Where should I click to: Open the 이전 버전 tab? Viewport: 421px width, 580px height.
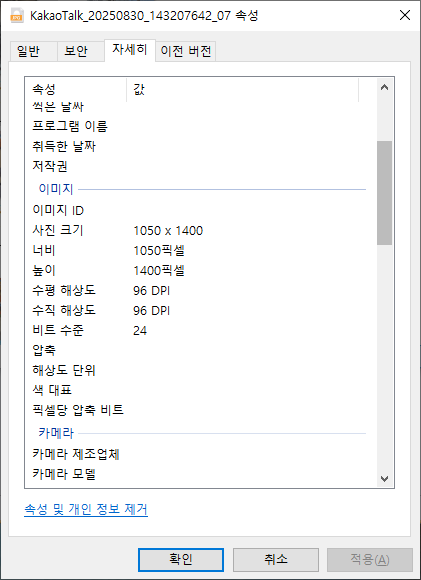(x=186, y=51)
